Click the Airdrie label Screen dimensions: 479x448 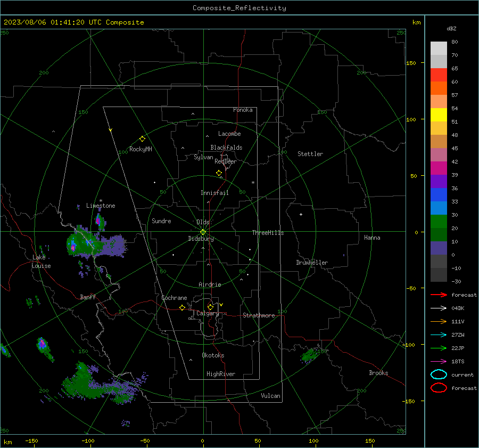click(x=210, y=284)
